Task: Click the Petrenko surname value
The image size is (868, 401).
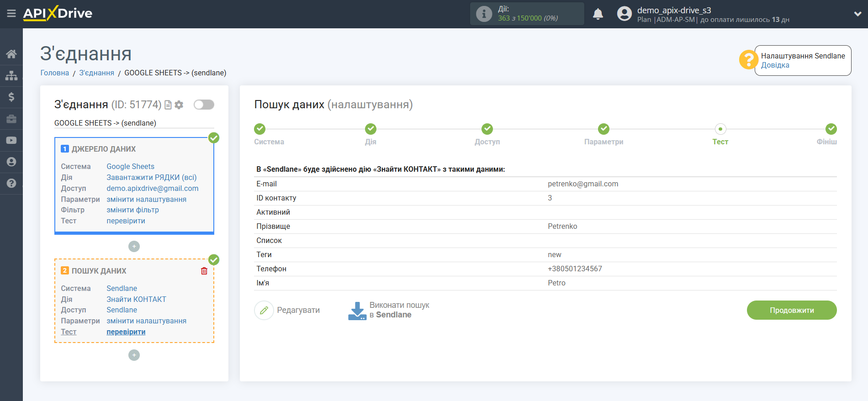Action: [x=563, y=227]
